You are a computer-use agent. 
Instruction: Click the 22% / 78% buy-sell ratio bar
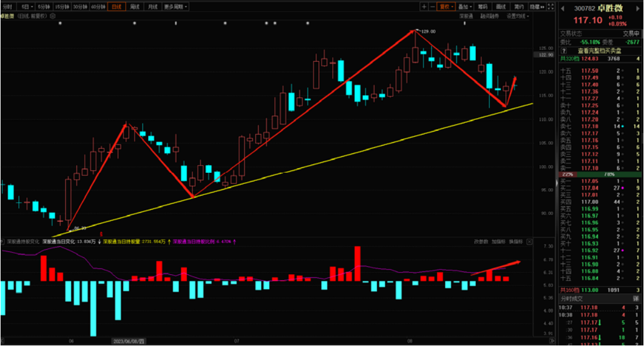pyautogui.click(x=600, y=174)
